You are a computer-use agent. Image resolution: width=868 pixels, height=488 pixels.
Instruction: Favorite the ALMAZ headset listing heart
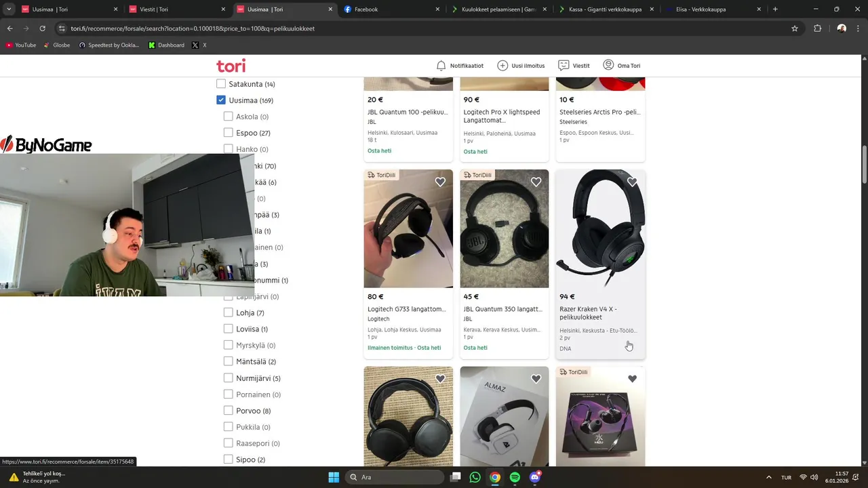click(x=536, y=379)
